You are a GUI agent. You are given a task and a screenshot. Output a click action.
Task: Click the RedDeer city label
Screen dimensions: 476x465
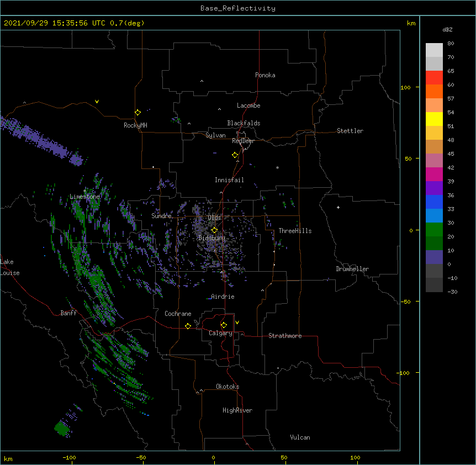click(x=243, y=141)
